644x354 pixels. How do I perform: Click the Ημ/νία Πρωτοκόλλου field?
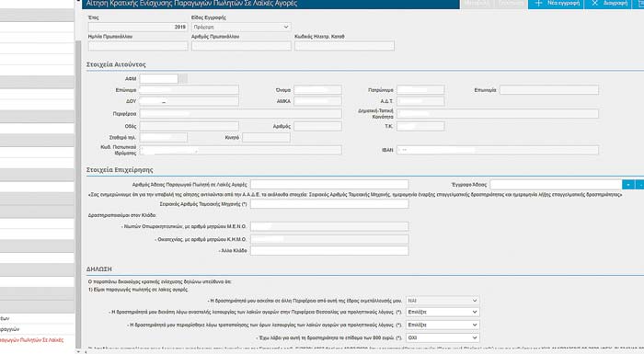(x=138, y=46)
